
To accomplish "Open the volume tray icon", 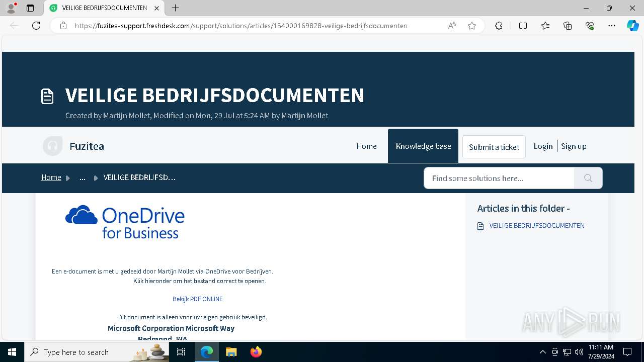I will point(579,352).
